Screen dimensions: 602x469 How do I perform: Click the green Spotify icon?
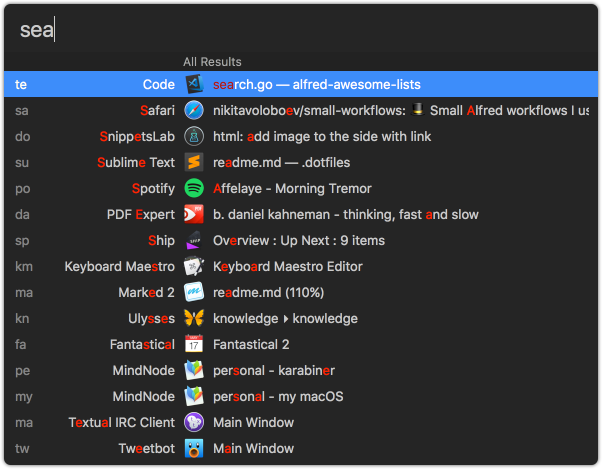click(194, 188)
